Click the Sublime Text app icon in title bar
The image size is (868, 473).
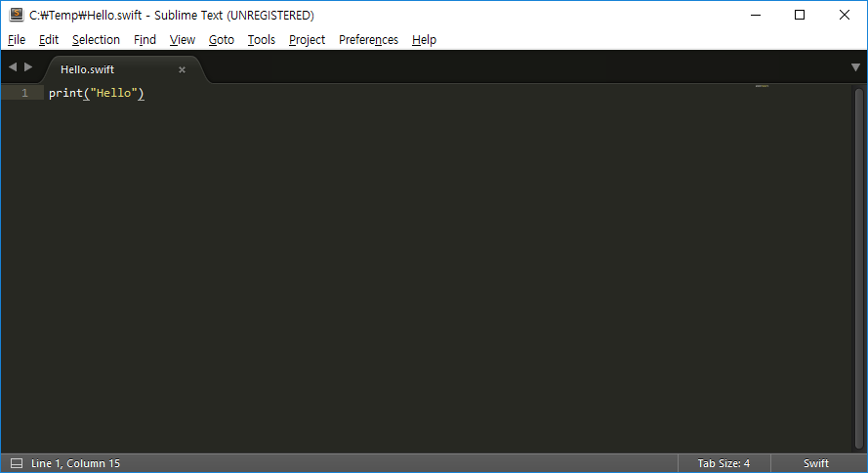(x=17, y=15)
